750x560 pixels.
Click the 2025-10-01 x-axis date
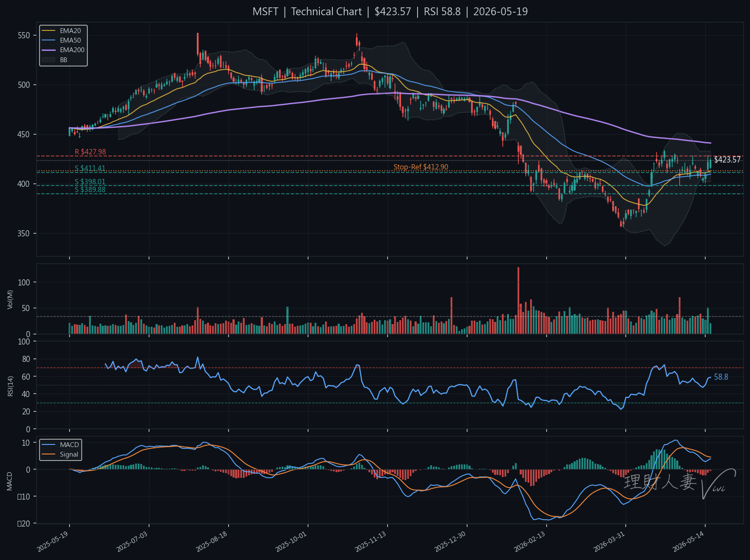(291, 541)
